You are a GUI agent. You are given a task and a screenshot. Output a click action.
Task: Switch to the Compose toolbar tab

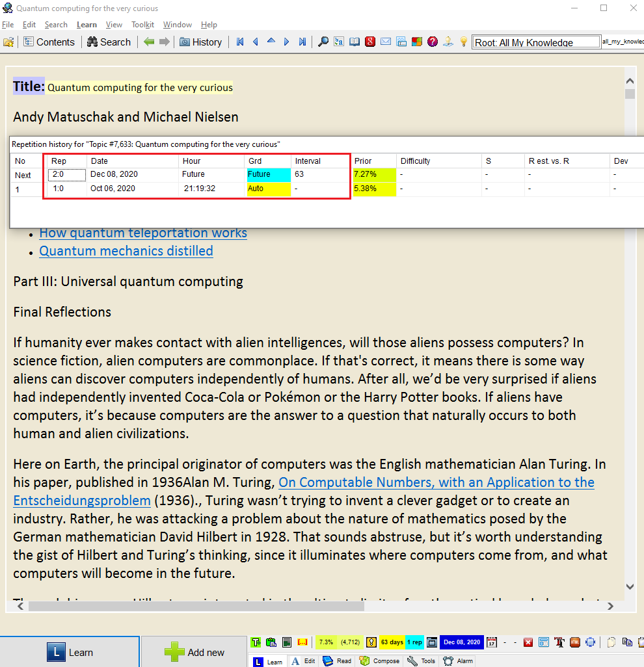point(379,661)
